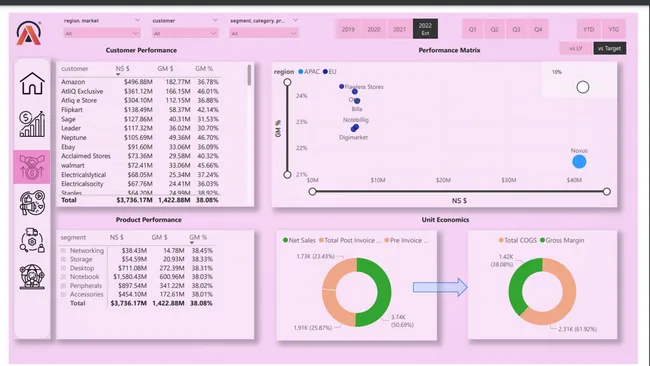Open the Home page icon
The image size is (650, 366).
(32, 83)
